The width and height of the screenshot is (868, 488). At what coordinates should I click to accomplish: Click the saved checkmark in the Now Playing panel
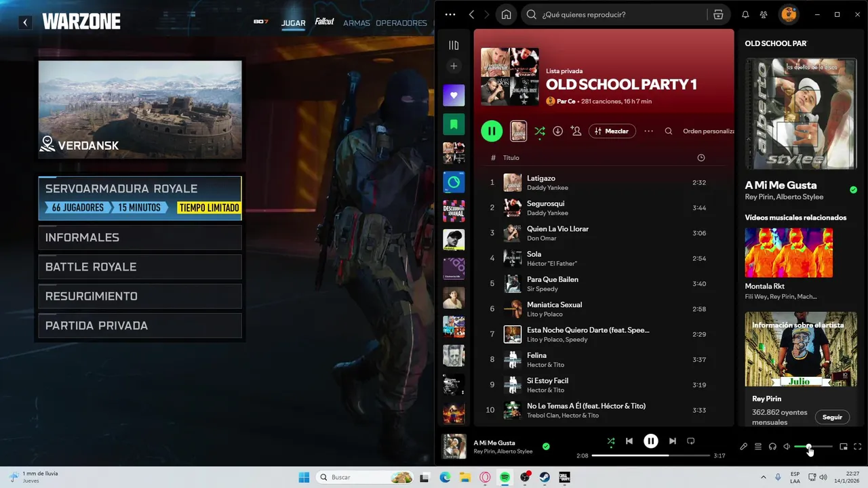853,190
